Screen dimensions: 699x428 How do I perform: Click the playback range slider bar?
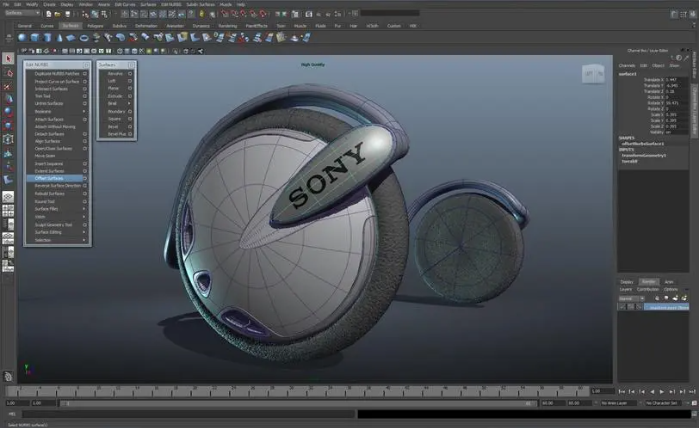click(x=297, y=403)
